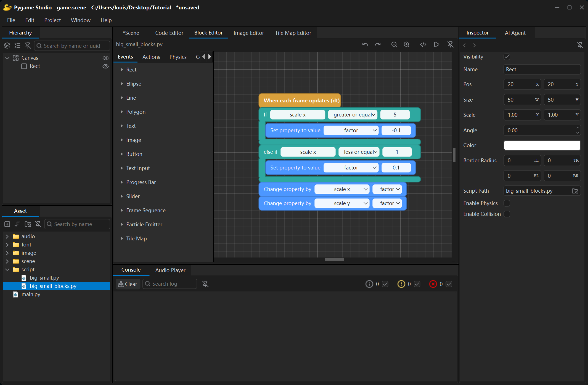Click the list order icon in Hierarchy toolbar
The width and height of the screenshot is (588, 385).
tap(17, 46)
